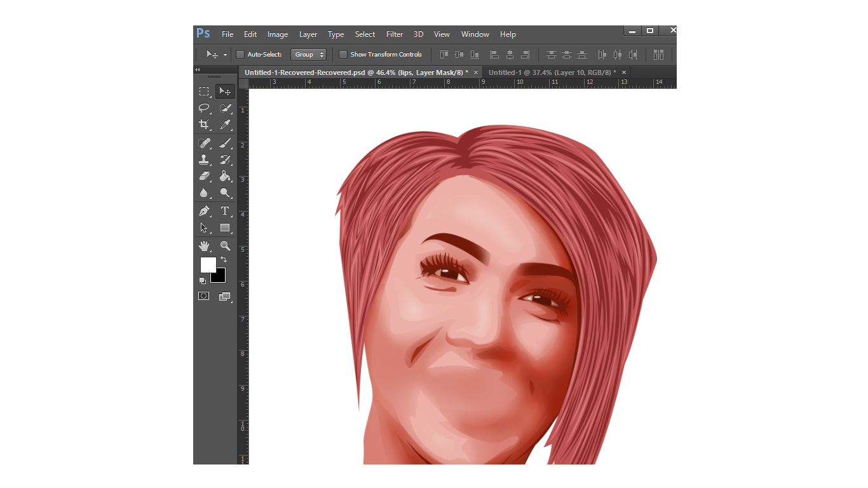This screenshot has width=868, height=488.
Task: Open the Select menu
Action: pos(365,34)
